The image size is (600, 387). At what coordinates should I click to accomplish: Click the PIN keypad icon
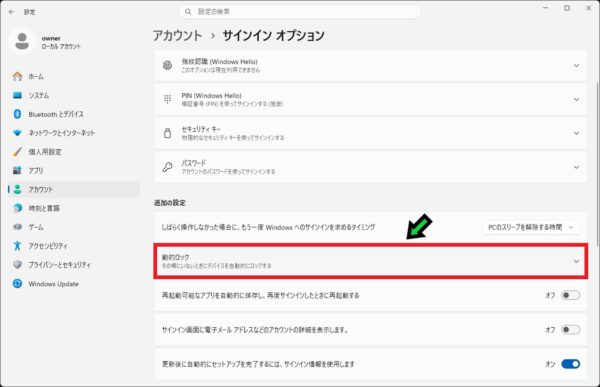pyautogui.click(x=167, y=99)
